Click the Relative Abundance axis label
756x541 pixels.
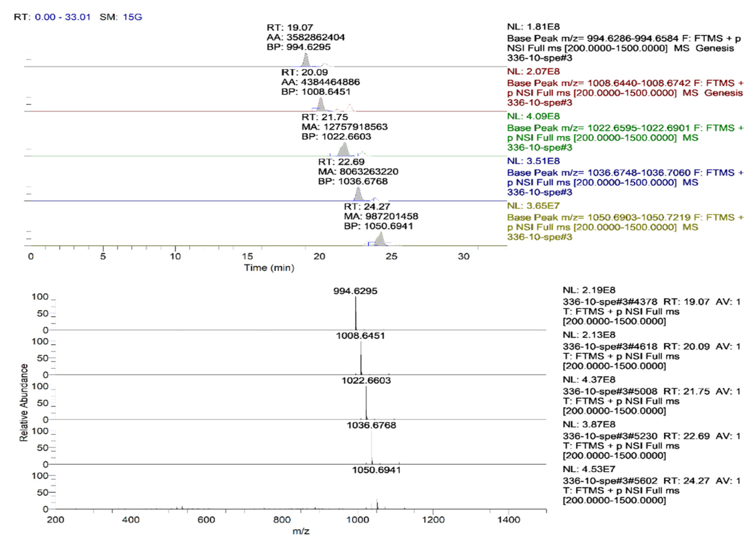pos(24,402)
